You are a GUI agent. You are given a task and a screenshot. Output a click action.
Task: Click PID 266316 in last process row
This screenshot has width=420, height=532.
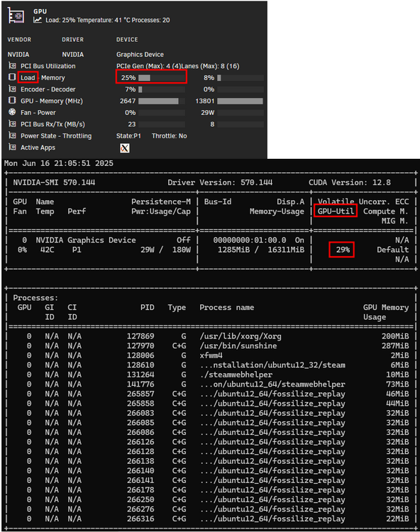(140, 519)
